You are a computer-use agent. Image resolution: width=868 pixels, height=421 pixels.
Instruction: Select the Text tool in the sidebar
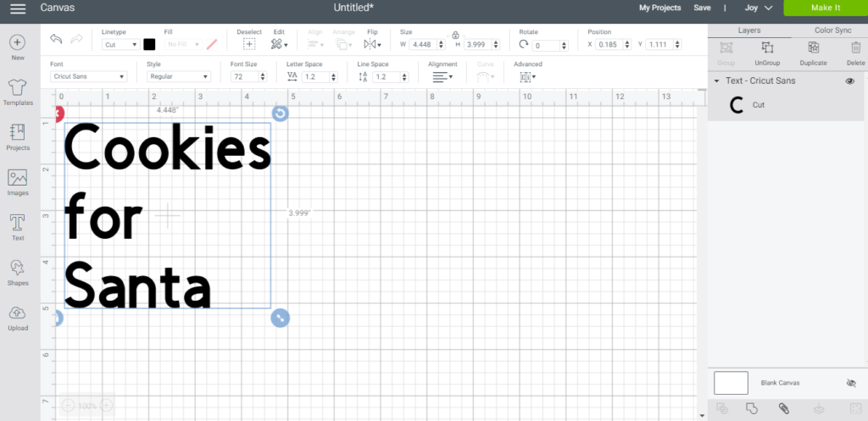(18, 227)
